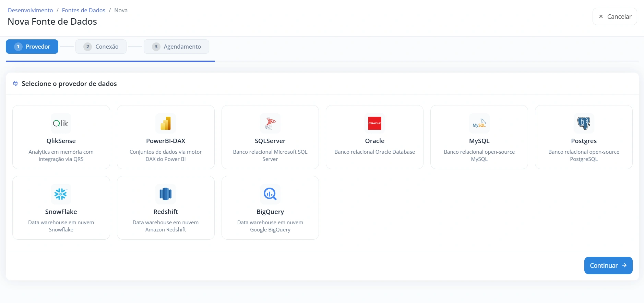This screenshot has width=644, height=303.
Task: Click the 'BigQuery' provider name
Action: 270,212
